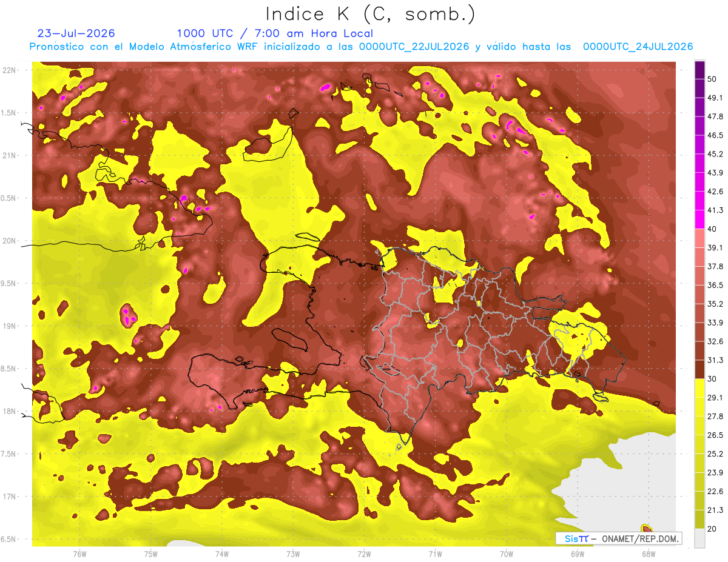The height and width of the screenshot is (562, 728).
Task: Click the '69W' longitude label
Action: click(578, 554)
